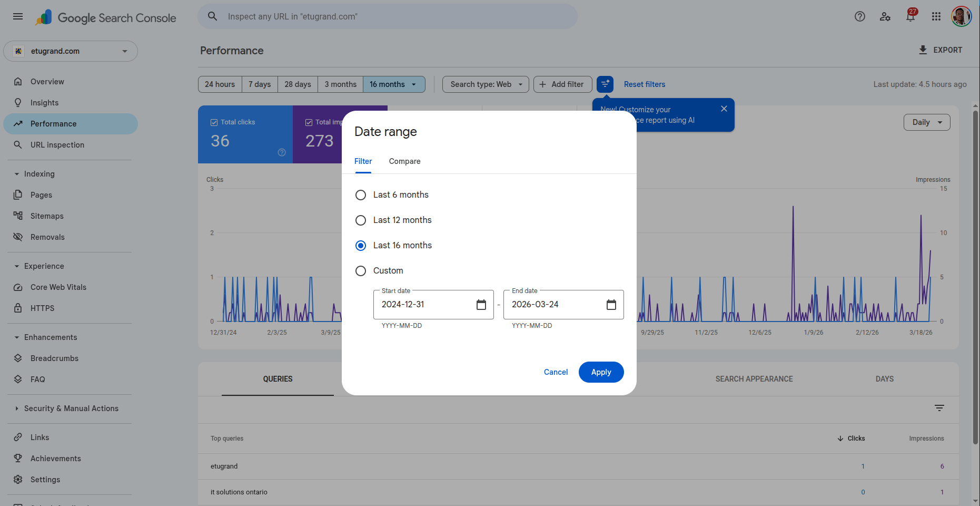Open the Google apps grid

pos(936,17)
